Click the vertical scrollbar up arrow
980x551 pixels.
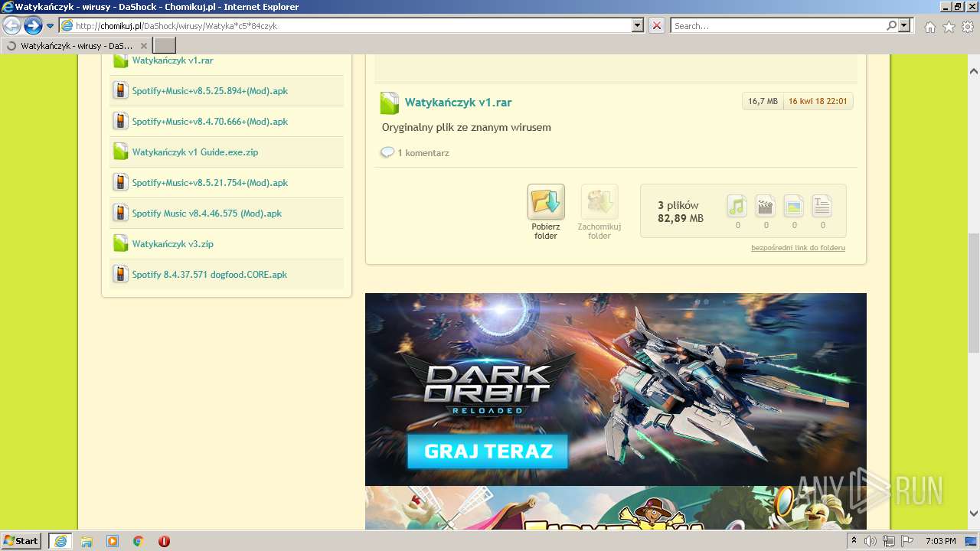click(x=973, y=71)
